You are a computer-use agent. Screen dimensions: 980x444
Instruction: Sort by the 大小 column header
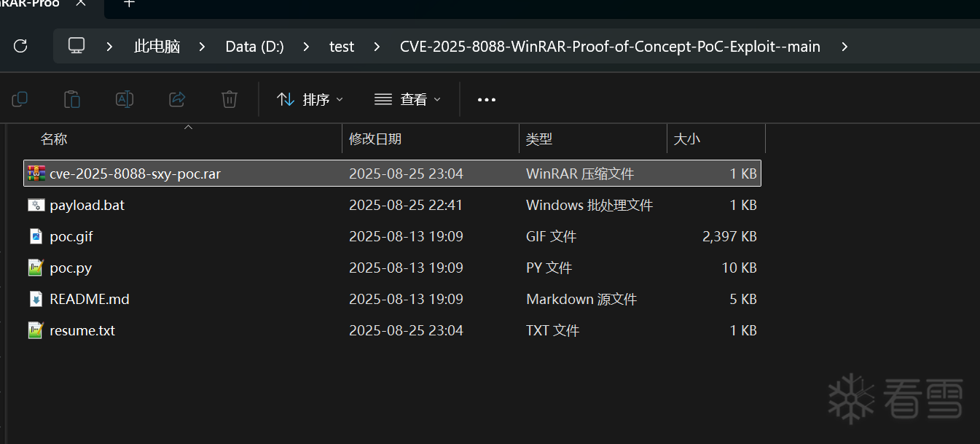click(687, 139)
